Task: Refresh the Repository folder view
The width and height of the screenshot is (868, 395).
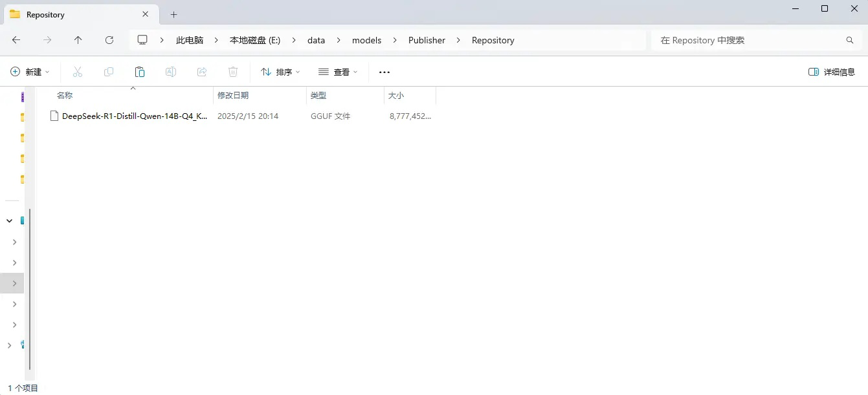Action: [x=109, y=40]
